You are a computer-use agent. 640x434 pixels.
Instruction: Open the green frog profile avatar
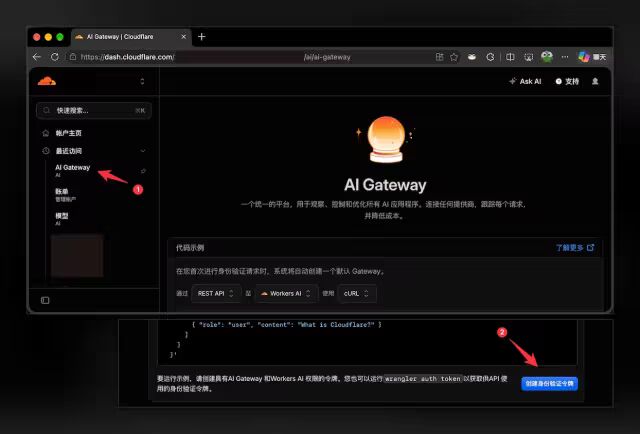pos(547,56)
